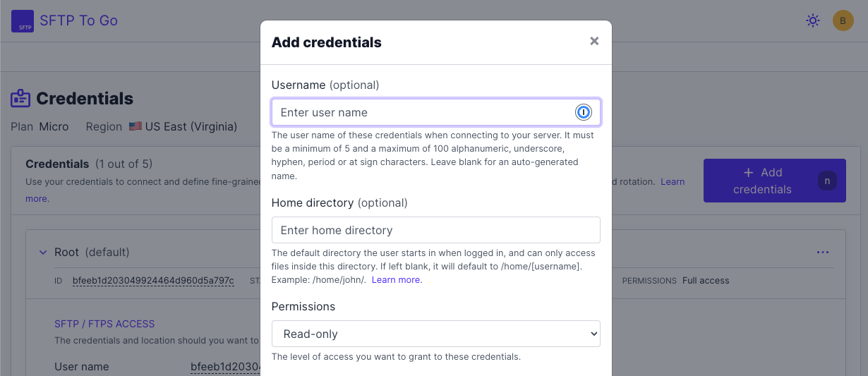
Task: Open the Root three-dots options menu
Action: (823, 253)
